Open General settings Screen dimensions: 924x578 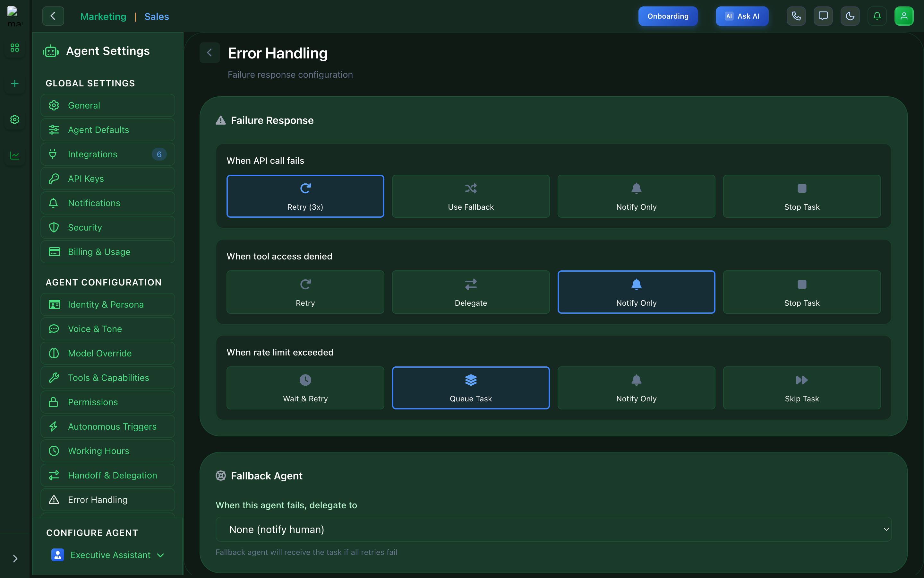108,106
